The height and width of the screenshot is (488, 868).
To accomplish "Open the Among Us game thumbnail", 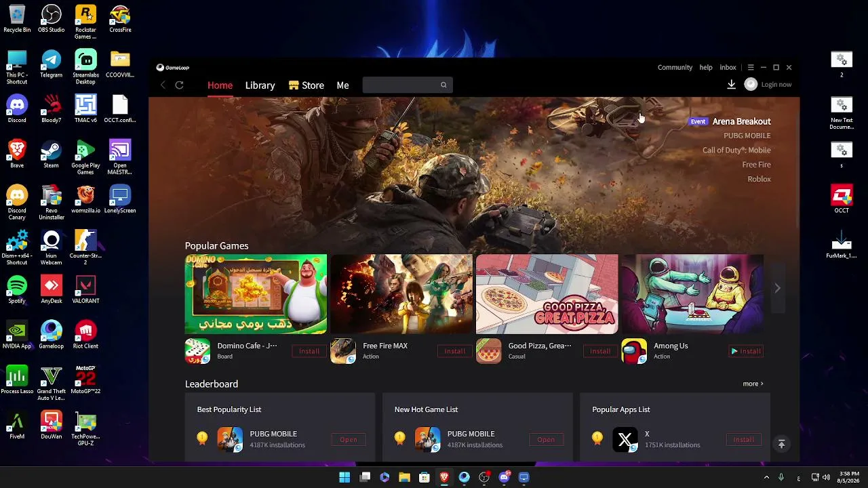I will pos(692,294).
